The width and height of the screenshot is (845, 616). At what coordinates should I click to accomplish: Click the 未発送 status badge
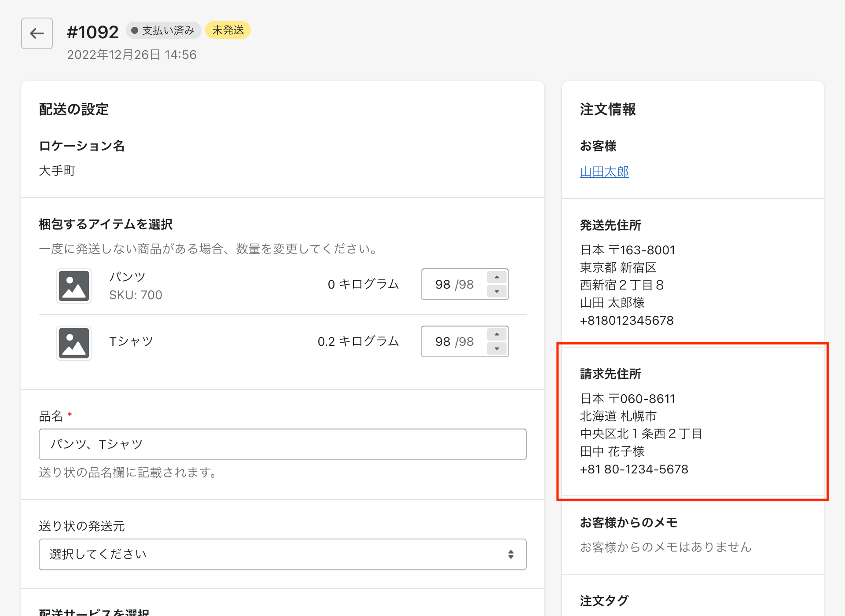point(228,30)
